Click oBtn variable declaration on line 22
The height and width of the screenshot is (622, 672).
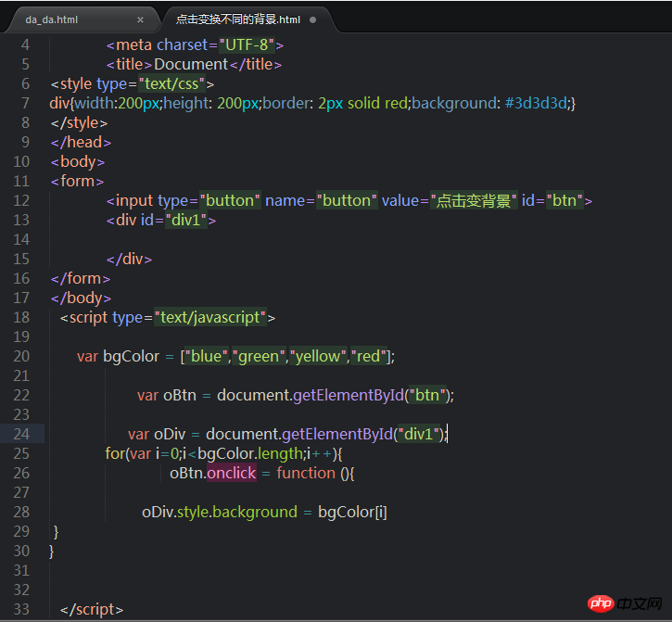pos(180,395)
